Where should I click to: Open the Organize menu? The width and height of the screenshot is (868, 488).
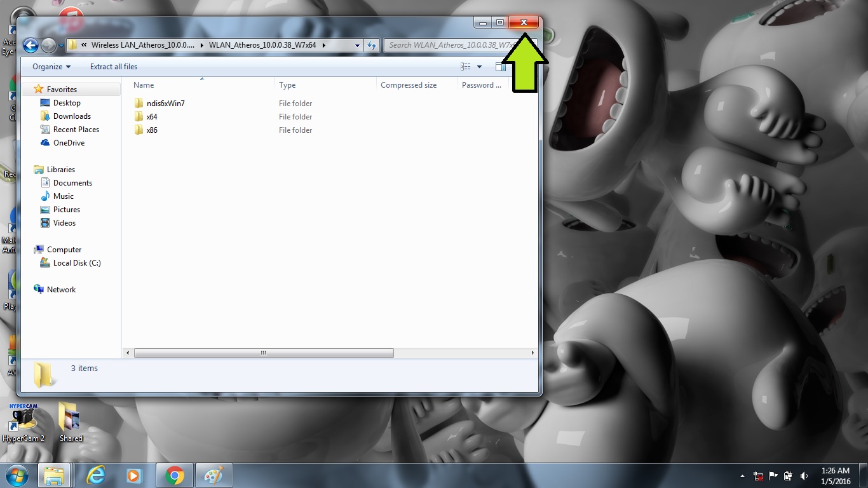pyautogui.click(x=51, y=67)
